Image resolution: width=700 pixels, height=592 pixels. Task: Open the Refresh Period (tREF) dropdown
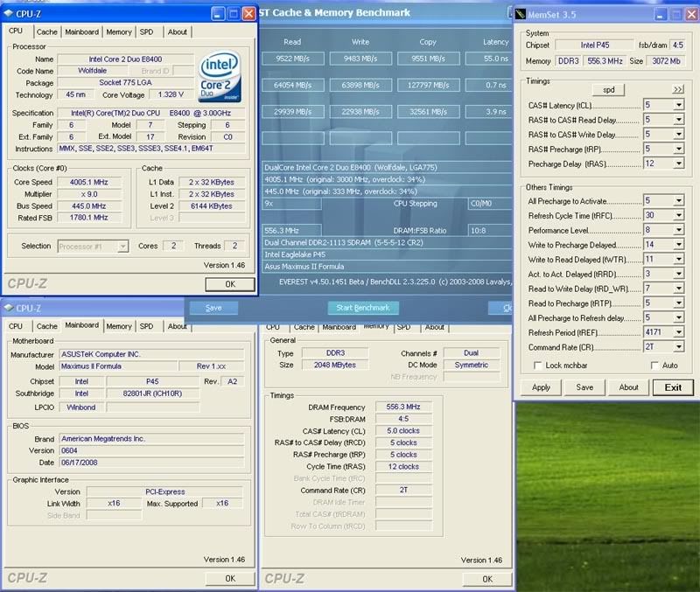point(679,332)
